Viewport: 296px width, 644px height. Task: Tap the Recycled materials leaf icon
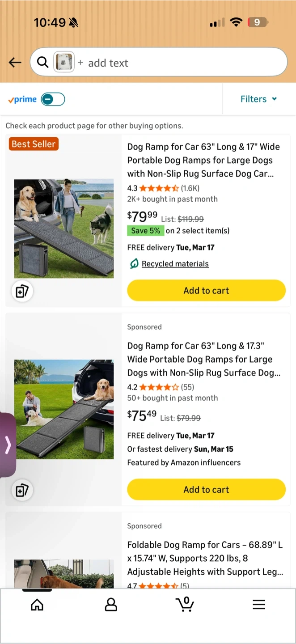(x=134, y=264)
